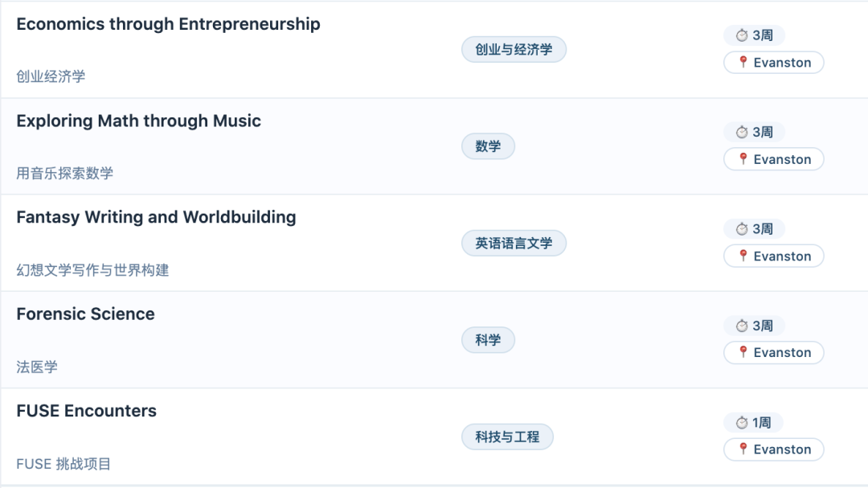Image resolution: width=868 pixels, height=488 pixels.
Task: Click stopwatch icon in FUSE Encounters row
Action: 742,423
